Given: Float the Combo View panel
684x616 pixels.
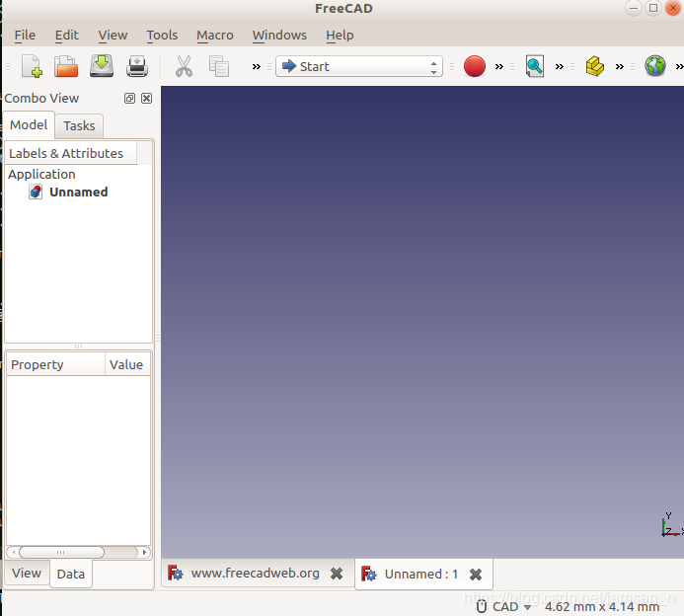Looking at the screenshot, I should [x=129, y=98].
